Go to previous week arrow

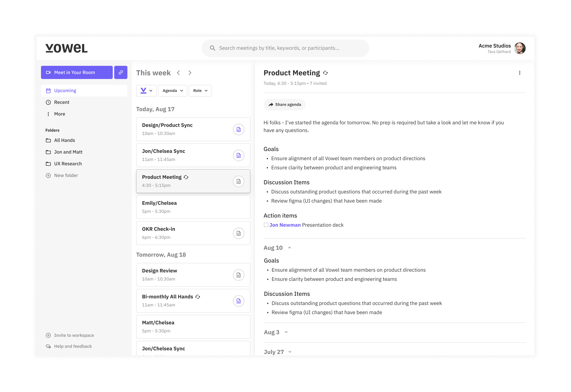(178, 73)
